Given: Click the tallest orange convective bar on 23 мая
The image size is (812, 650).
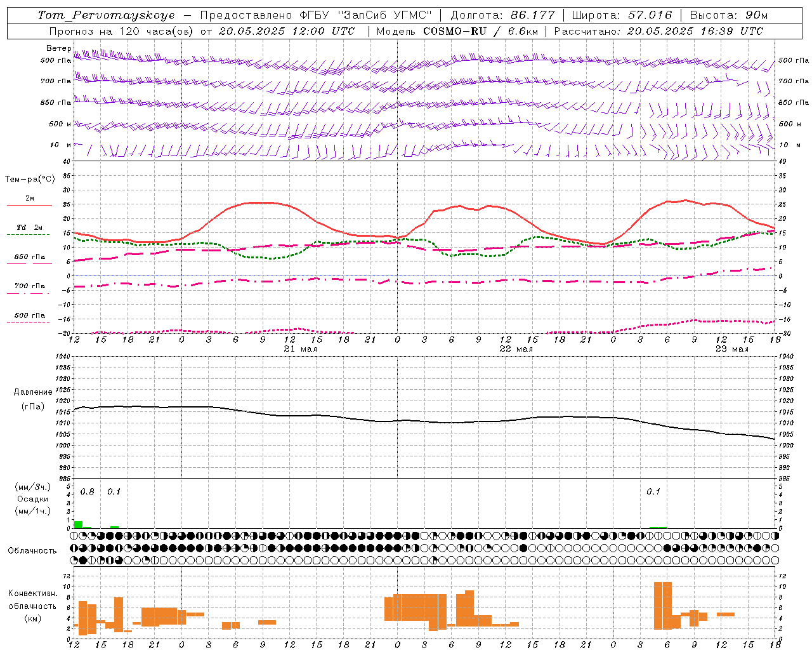Looking at the screenshot, I should pyautogui.click(x=663, y=605).
